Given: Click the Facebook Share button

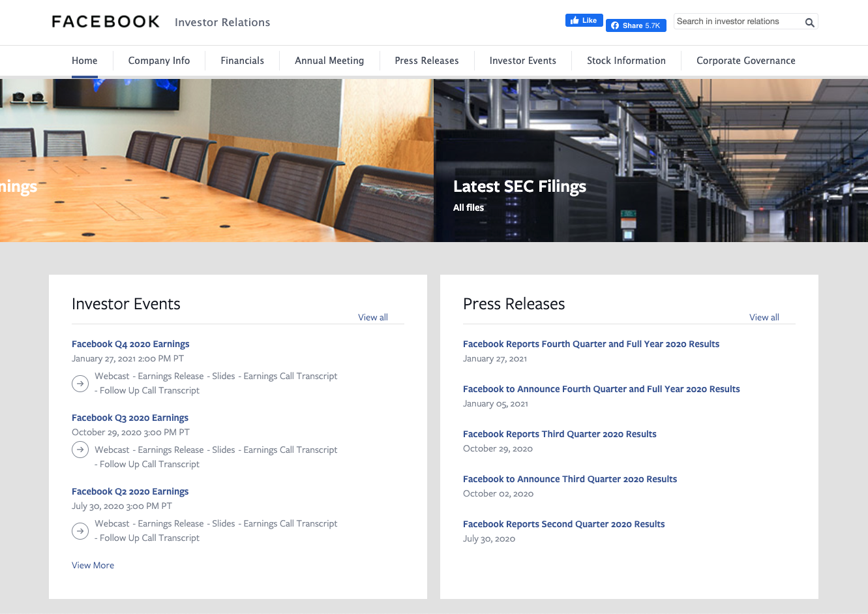Looking at the screenshot, I should point(636,25).
